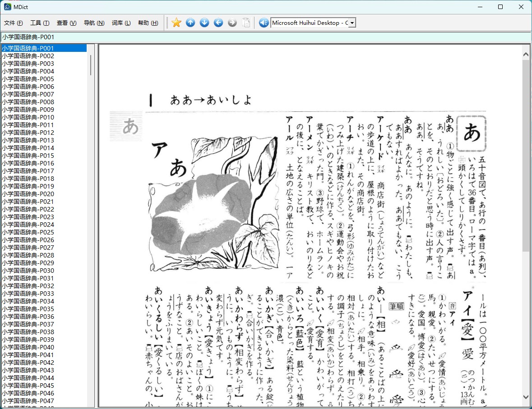Navigate forward with greyed right arrow
This screenshot has width=532, height=409.
point(232,23)
